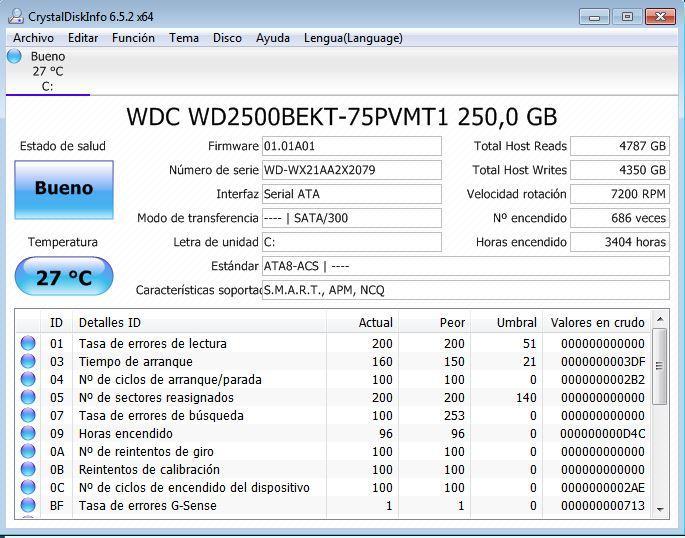Click status circle for attribute 03 Tiempo de arranque
Screen dimensions: 685x538
click(28, 361)
